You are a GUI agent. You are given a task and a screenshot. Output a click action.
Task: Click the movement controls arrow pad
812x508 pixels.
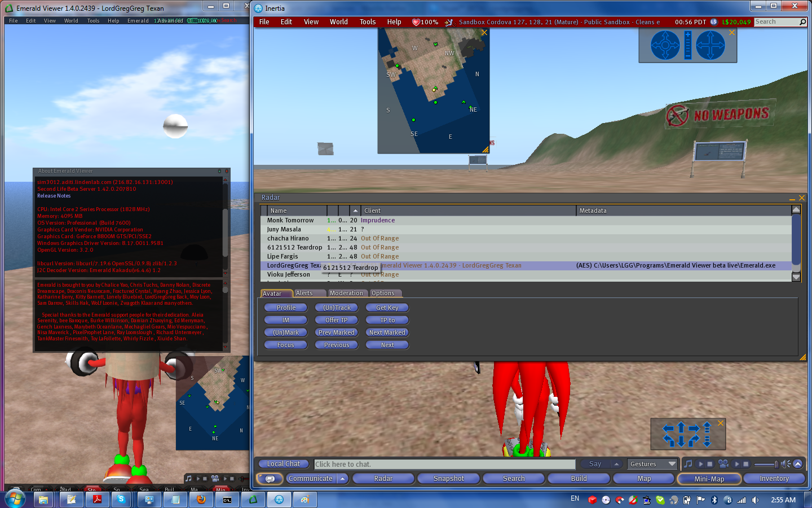pos(687,435)
